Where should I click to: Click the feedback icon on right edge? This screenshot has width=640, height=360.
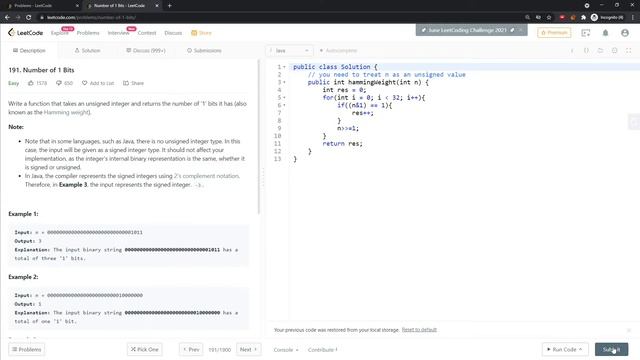(634, 122)
